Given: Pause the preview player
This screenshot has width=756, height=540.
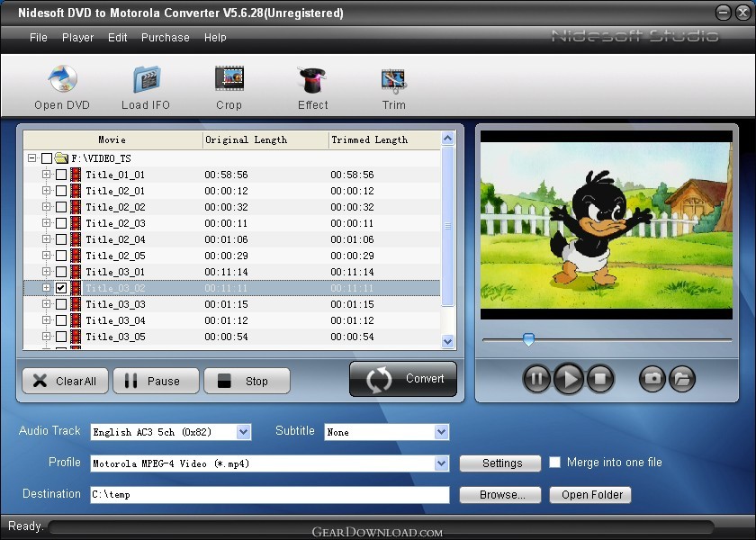Looking at the screenshot, I should point(536,379).
